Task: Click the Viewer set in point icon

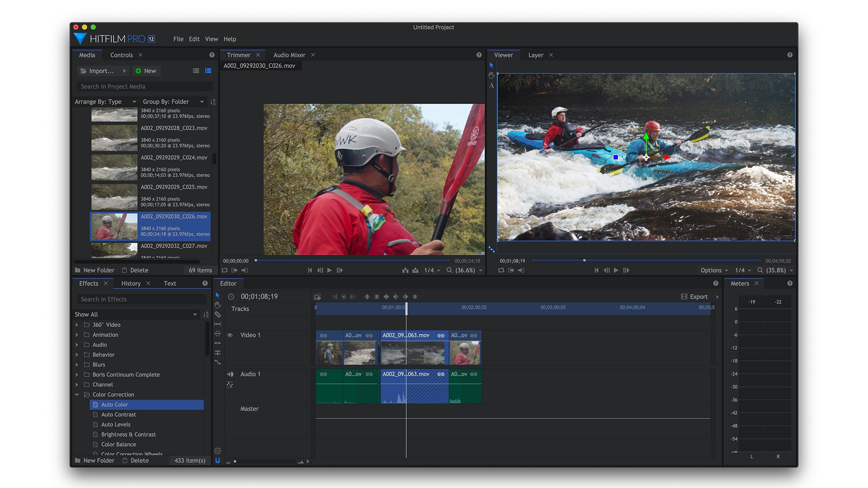Action: pyautogui.click(x=511, y=270)
